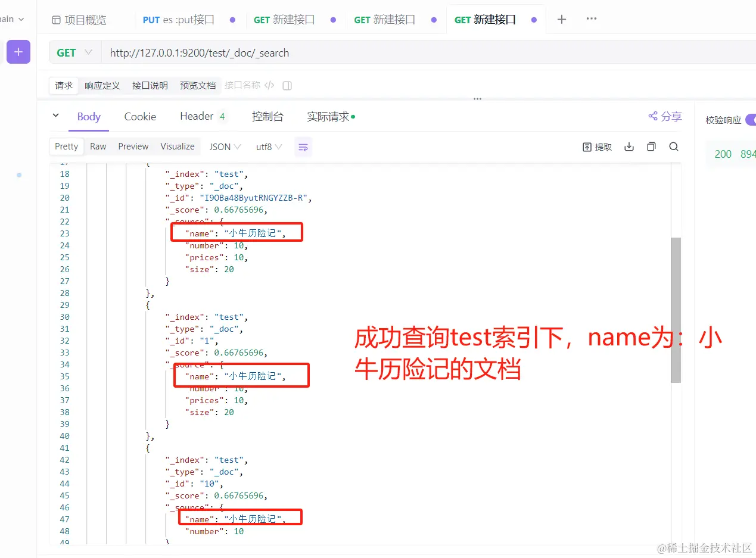Copy the response body with copy icon
Image resolution: width=756 pixels, height=558 pixels.
click(x=651, y=146)
